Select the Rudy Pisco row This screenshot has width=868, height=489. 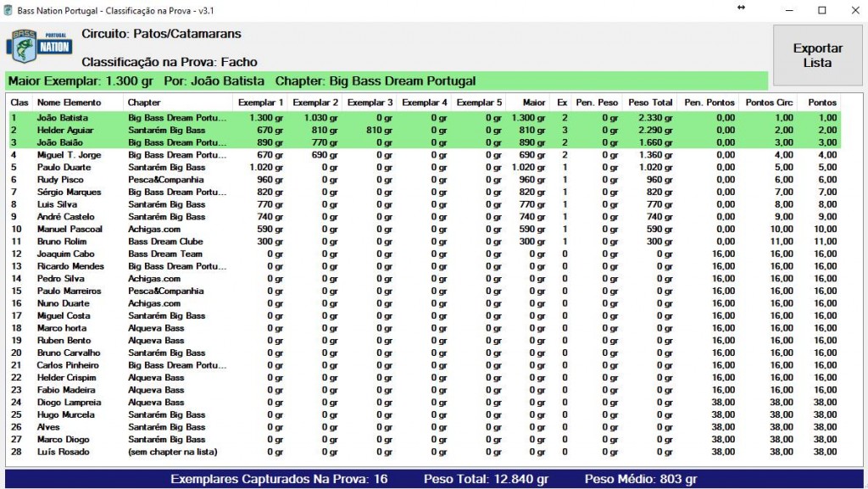click(425, 179)
